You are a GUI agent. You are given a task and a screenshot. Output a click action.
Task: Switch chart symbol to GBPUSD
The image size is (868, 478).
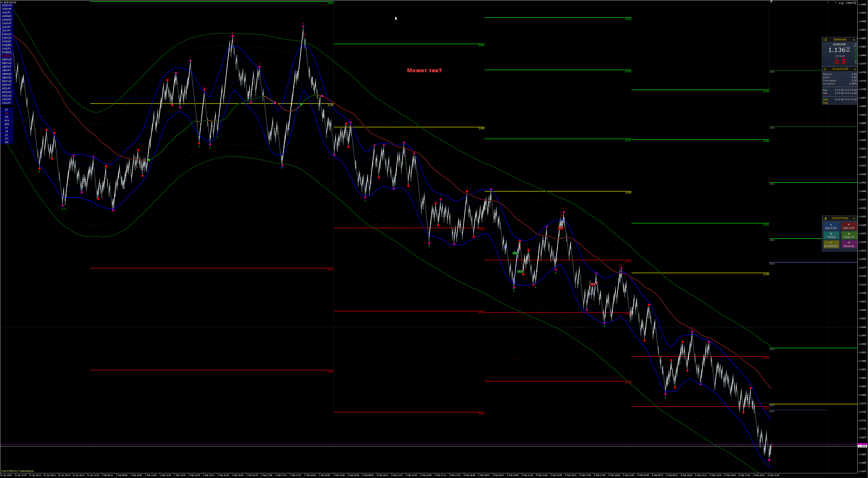pyautogui.click(x=7, y=78)
